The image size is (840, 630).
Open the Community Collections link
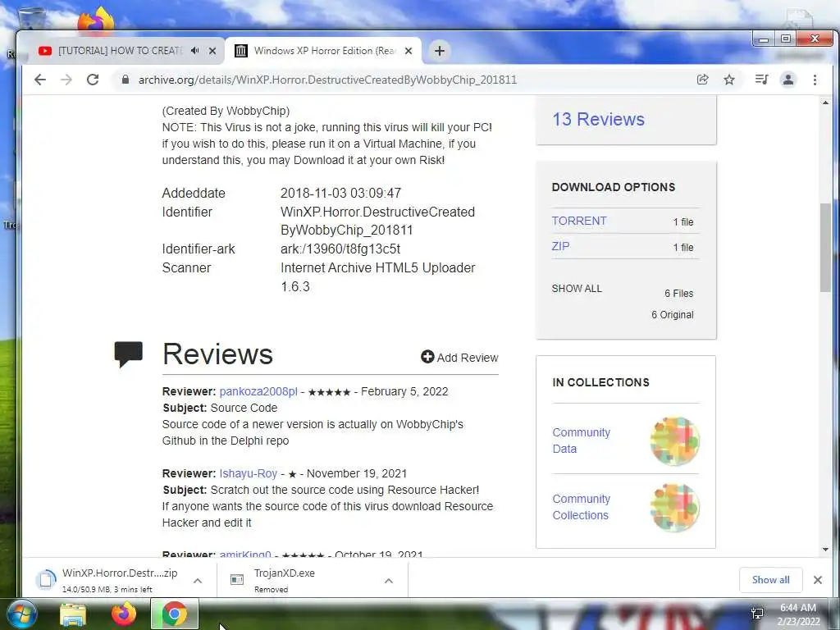[x=582, y=507]
